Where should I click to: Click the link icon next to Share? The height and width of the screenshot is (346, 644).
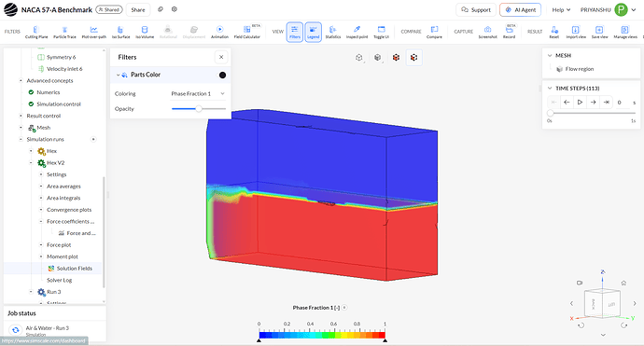tap(161, 9)
